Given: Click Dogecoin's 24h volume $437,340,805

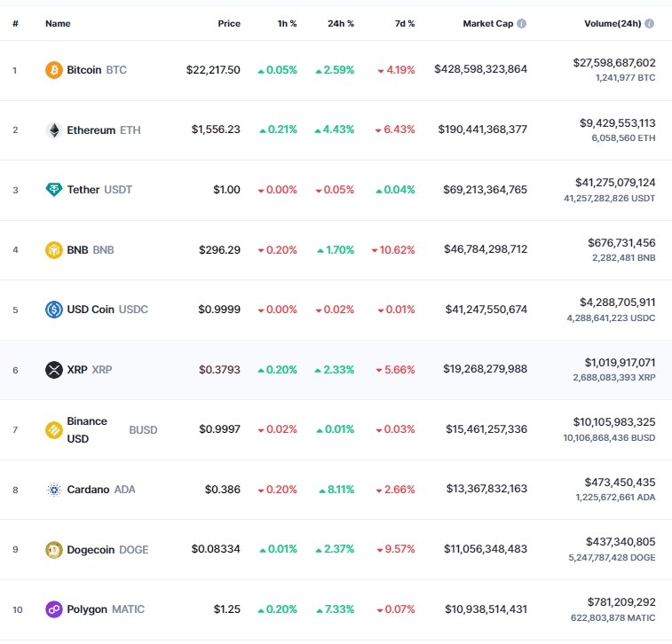Looking at the screenshot, I should (621, 541).
